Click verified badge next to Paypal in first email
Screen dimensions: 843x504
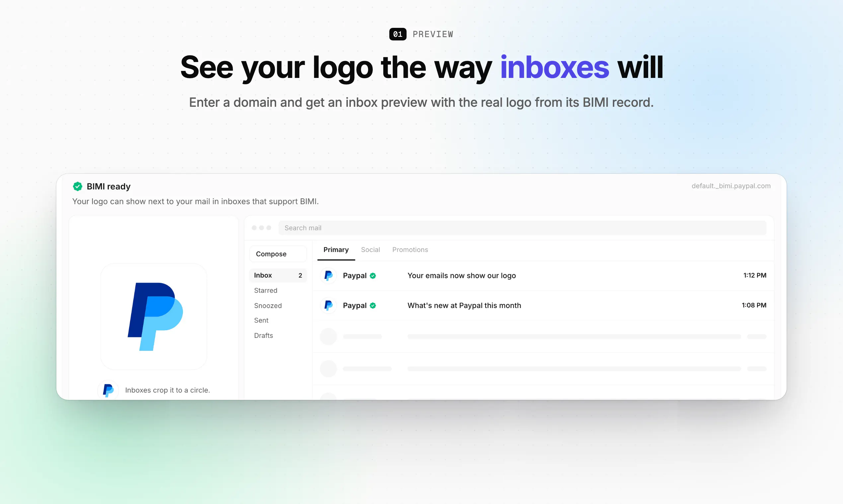[373, 276]
